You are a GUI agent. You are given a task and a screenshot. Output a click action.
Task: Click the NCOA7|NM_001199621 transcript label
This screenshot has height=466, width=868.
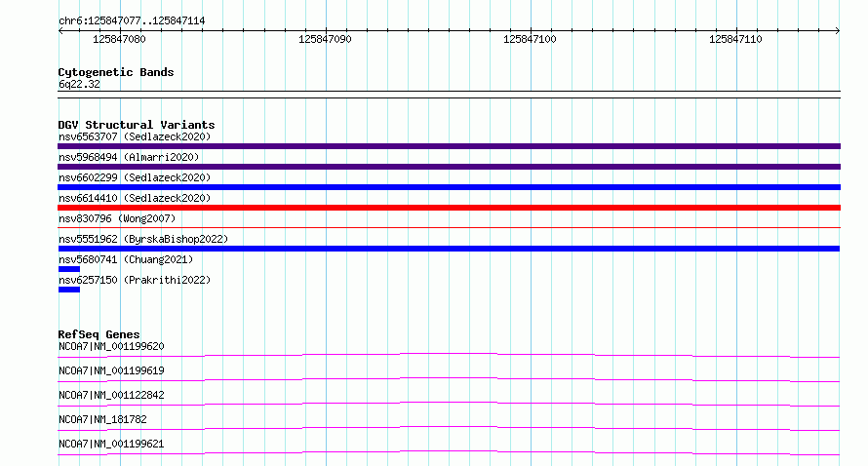111,444
